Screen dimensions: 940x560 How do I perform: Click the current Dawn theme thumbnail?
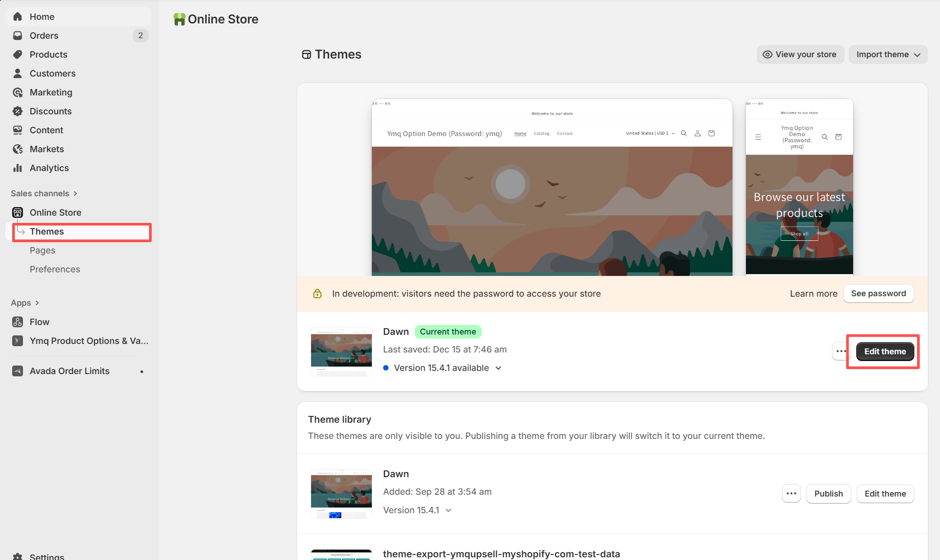(341, 351)
